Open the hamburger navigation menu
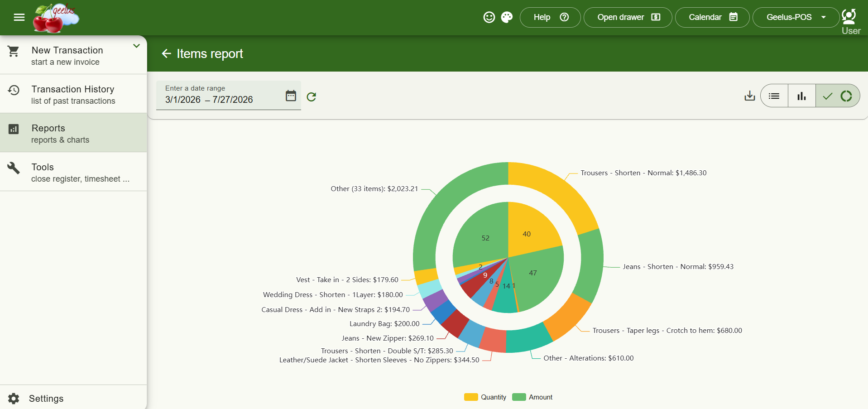Screen dimensions: 868x409 19,17
